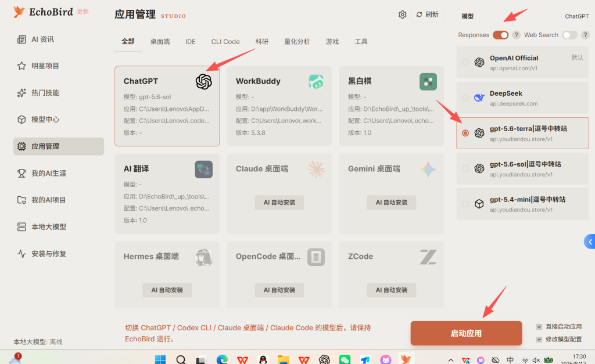Select 应用管理 in the sidebar
Image resolution: width=595 pixels, height=364 pixels.
coord(59,146)
